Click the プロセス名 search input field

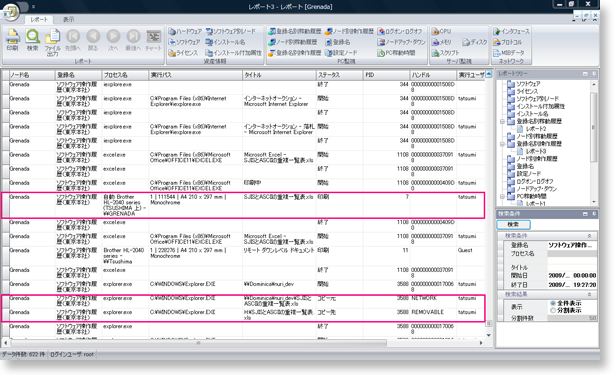[x=572, y=253]
